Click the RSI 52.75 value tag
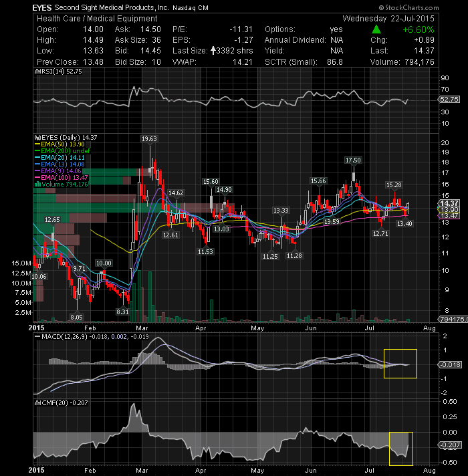Viewport: 468px width, 476px height. tap(449, 99)
